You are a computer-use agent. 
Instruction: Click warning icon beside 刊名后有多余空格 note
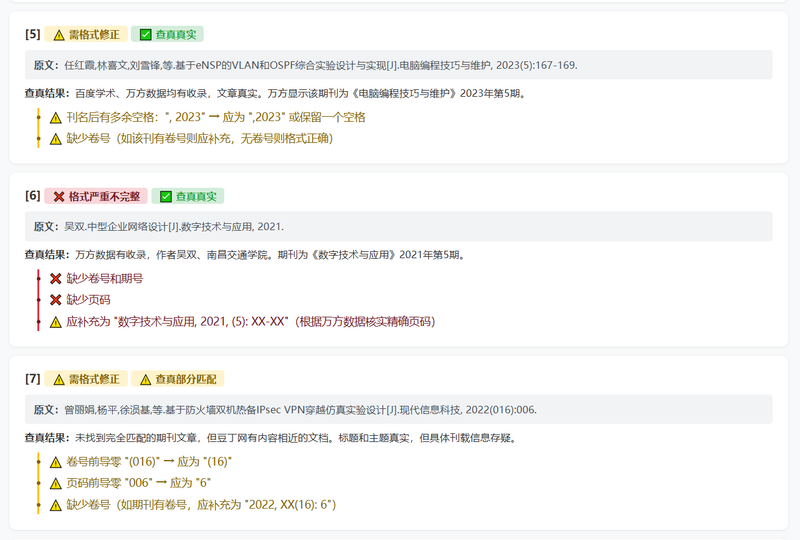click(56, 118)
